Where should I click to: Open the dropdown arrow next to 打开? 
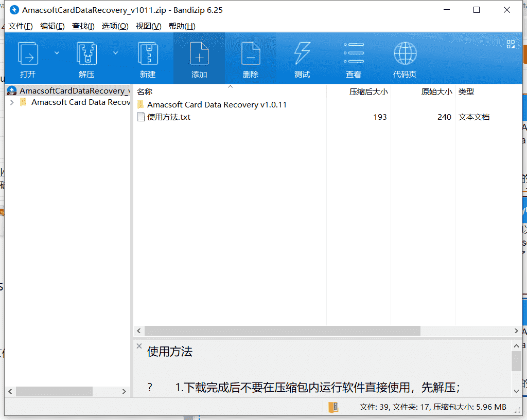coord(57,53)
